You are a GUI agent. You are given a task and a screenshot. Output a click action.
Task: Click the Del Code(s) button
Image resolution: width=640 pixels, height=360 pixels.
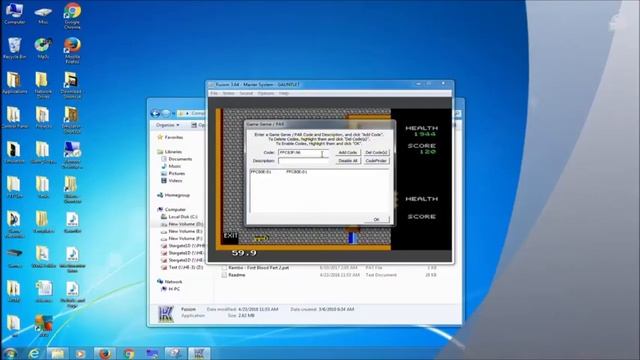[376, 153]
